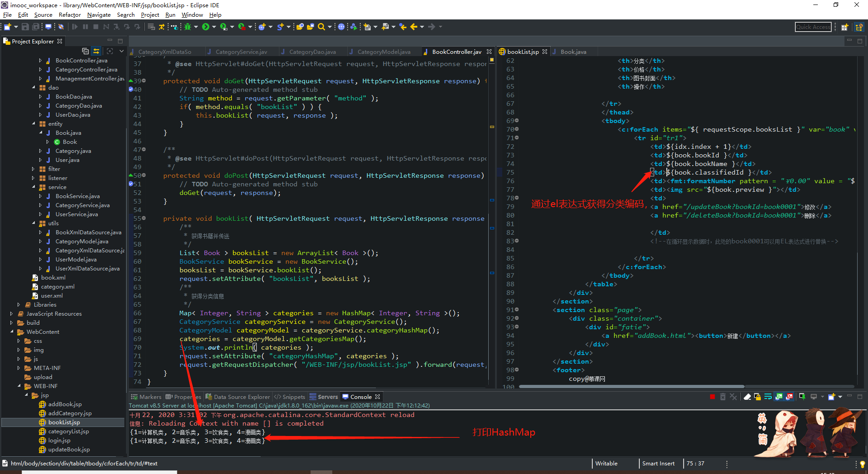Launch Debug with the green bug icon
The width and height of the screenshot is (868, 474).
[187, 27]
